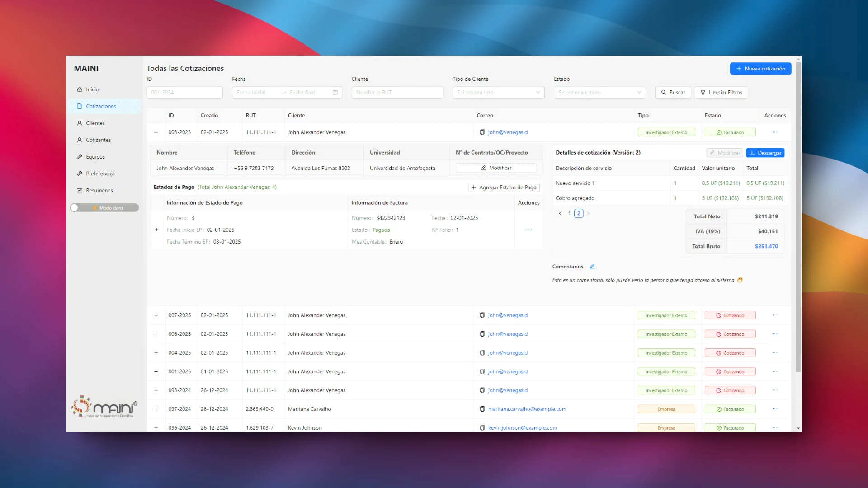Open actions menu for quotation 001-2025
The width and height of the screenshot is (868, 488).
coord(775,371)
